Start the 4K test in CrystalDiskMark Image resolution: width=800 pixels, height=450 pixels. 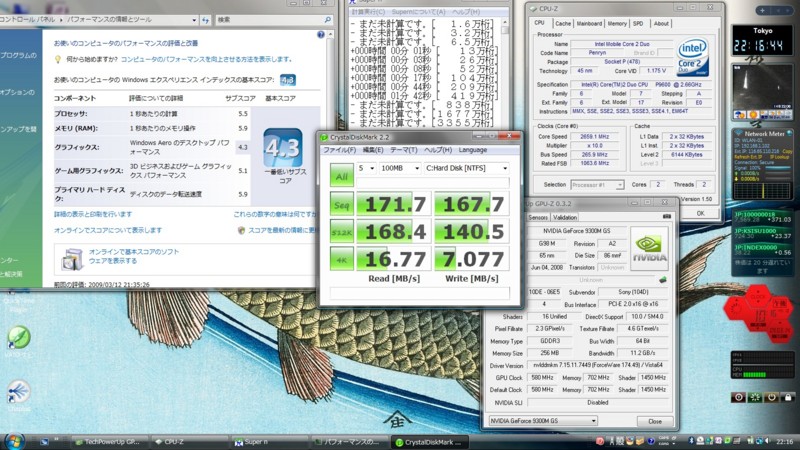(341, 259)
